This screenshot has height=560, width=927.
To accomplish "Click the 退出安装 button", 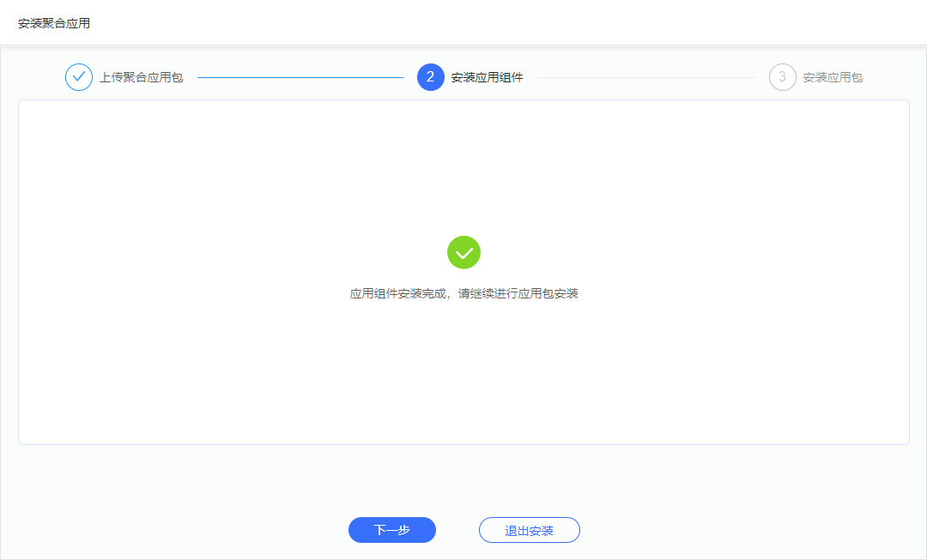I will pos(529,530).
